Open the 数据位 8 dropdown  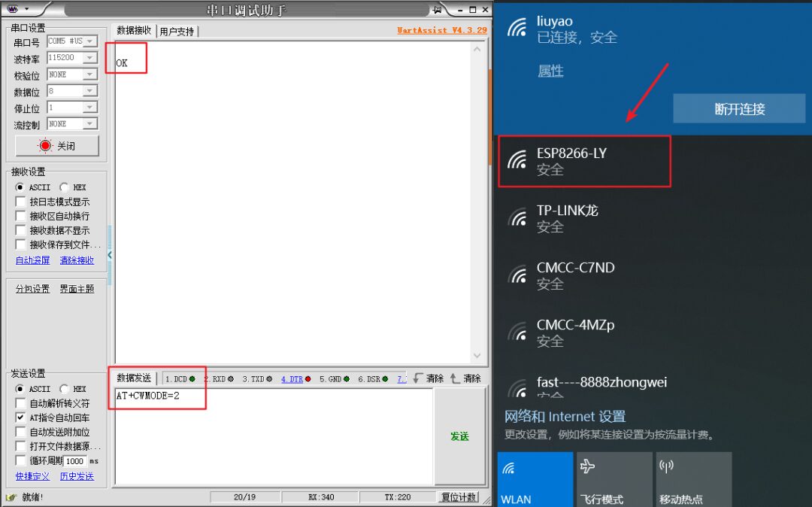(90, 91)
